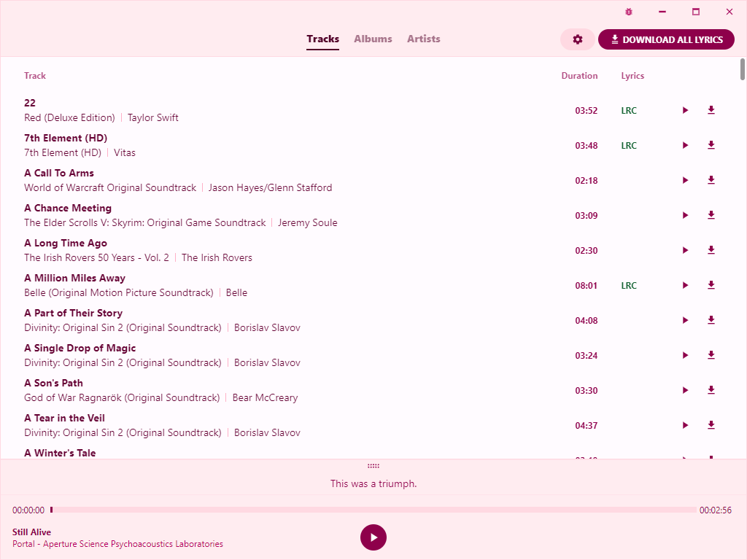The image size is (747, 560).
Task: Grab the lyrics panel drag handle
Action: click(x=373, y=466)
